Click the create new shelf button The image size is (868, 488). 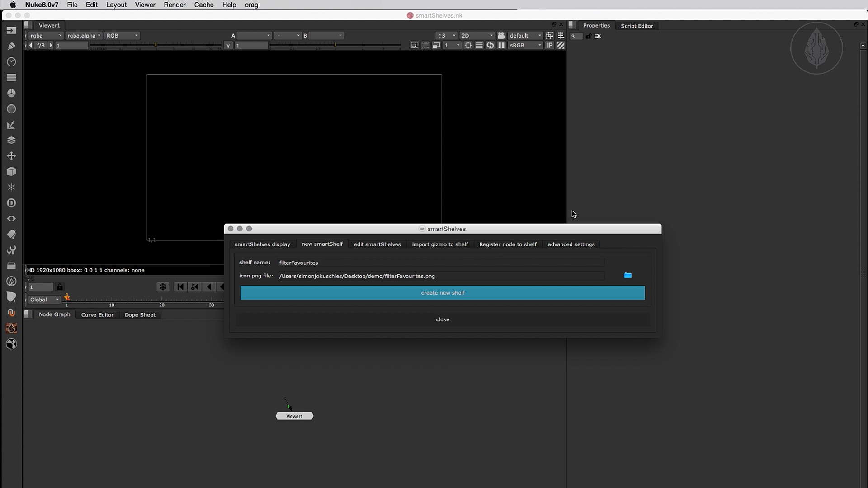click(x=442, y=293)
